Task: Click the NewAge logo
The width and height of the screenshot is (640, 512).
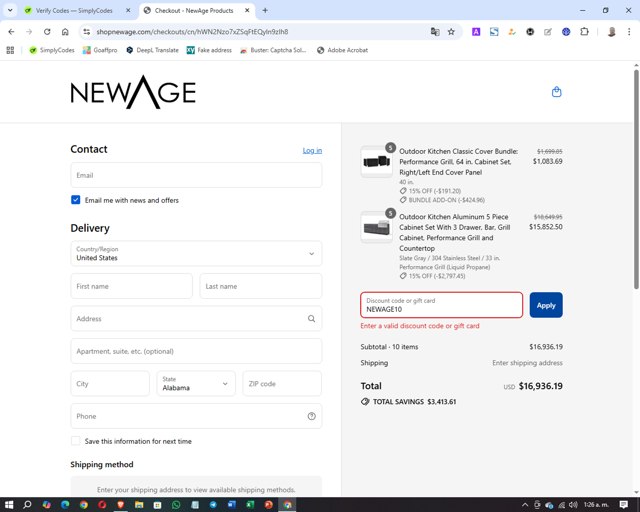Action: tap(133, 92)
